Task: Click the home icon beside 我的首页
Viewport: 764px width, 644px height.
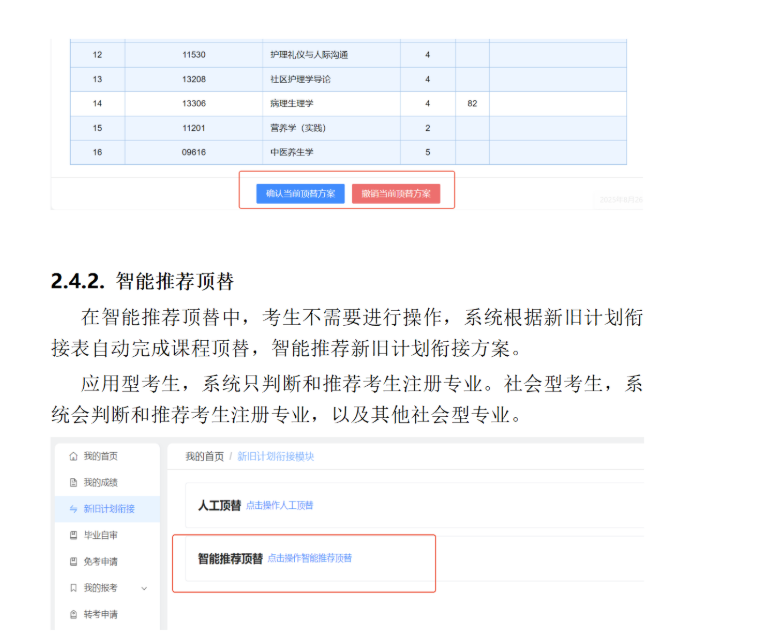Action: point(73,456)
